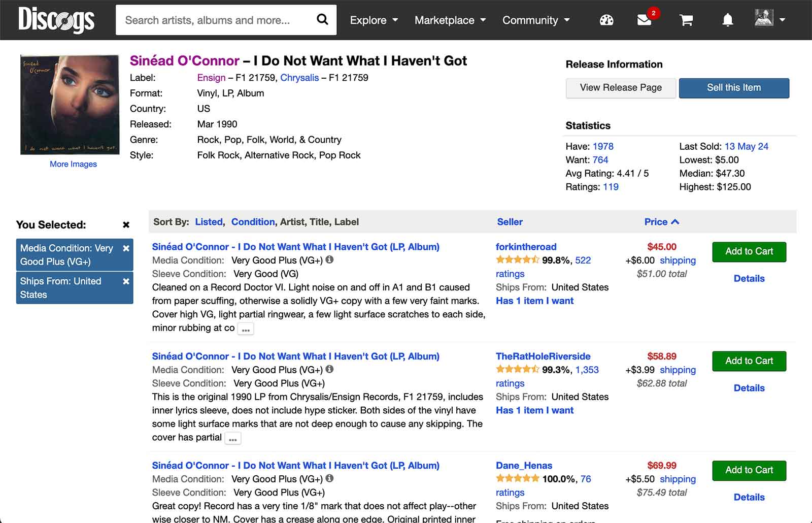Focus the search artists and albums field
The width and height of the screenshot is (812, 523).
(213, 20)
